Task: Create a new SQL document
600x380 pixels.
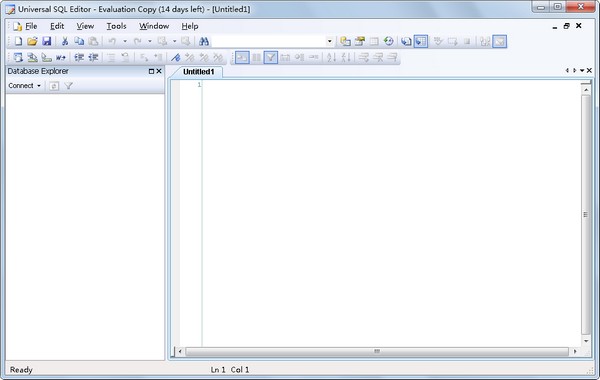Action: click(18, 41)
